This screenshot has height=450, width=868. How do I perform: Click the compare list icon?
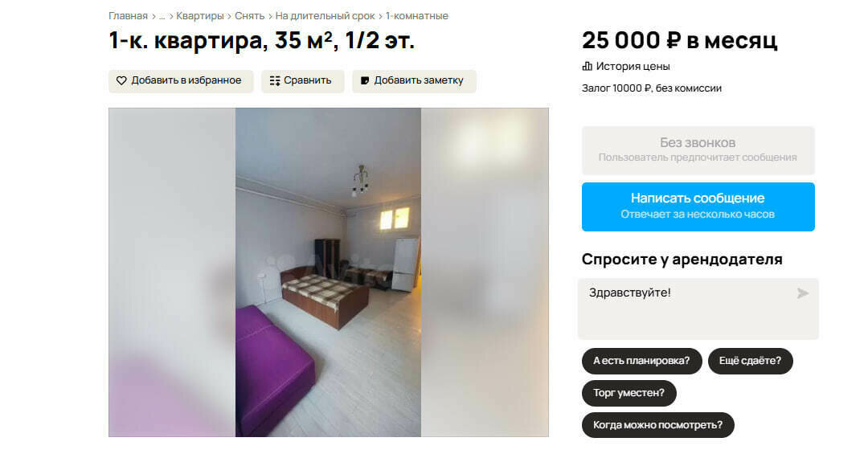(x=275, y=81)
